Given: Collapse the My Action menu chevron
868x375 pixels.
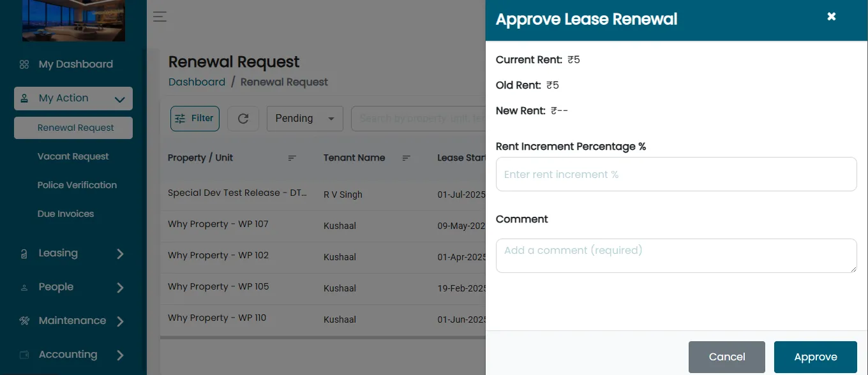Looking at the screenshot, I should pos(119,99).
